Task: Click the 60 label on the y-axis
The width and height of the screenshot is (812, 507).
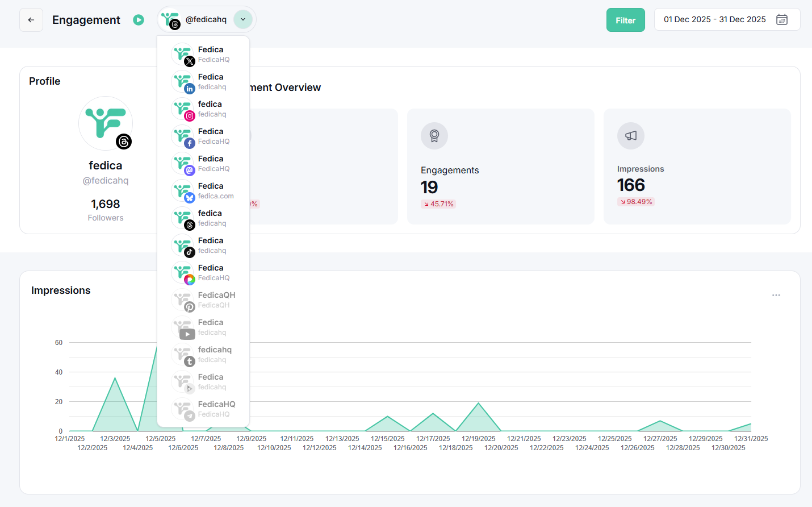Action: pos(59,343)
